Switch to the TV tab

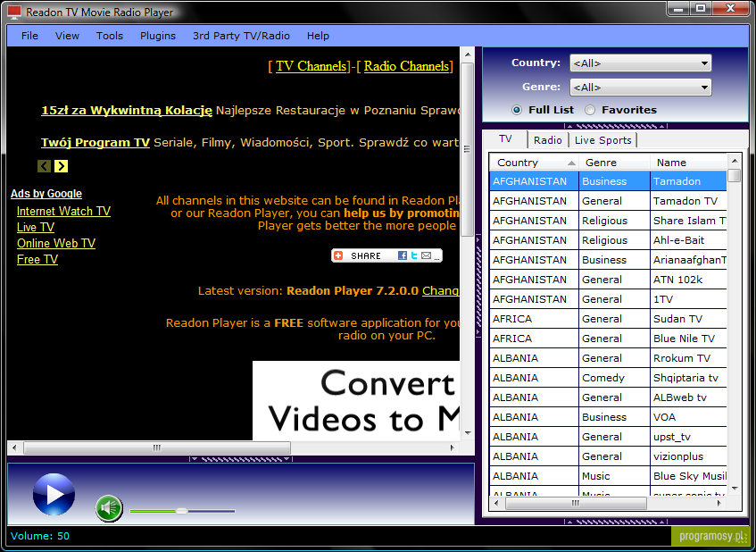coord(505,139)
